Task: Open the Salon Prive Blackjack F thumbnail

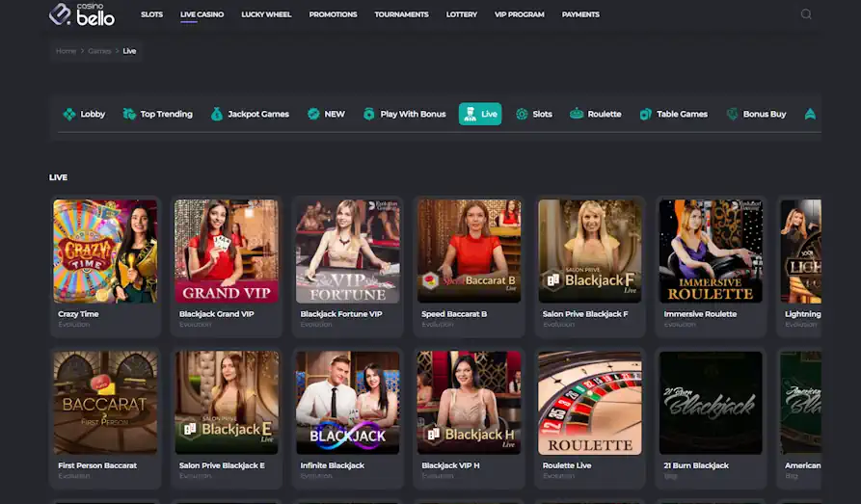Action: pyautogui.click(x=590, y=251)
